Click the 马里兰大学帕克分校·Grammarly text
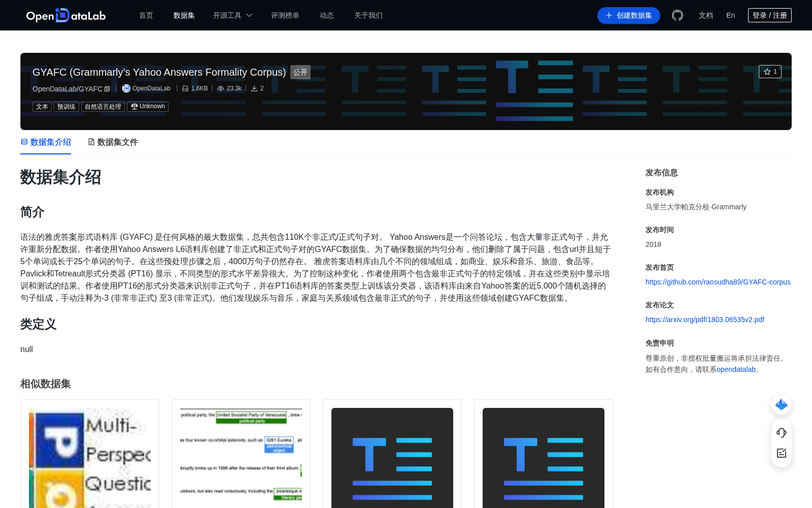 point(696,207)
